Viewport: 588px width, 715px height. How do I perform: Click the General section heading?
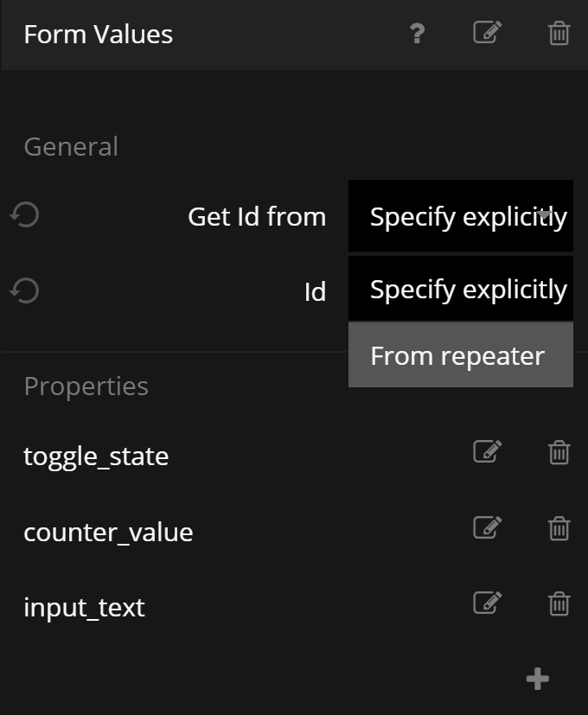point(71,146)
